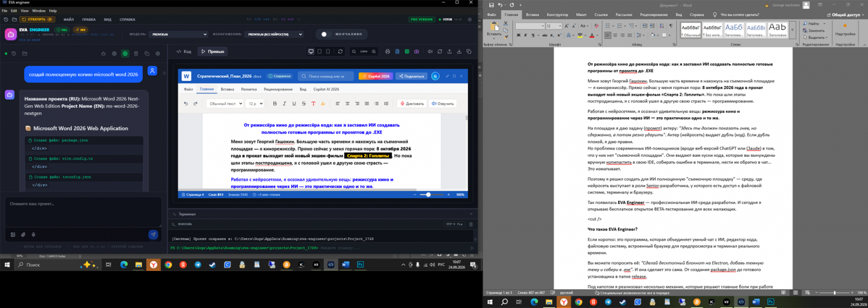Click the 'Опишите ваш проект' input in EVA
This screenshot has width=868, height=308.
click(83, 211)
